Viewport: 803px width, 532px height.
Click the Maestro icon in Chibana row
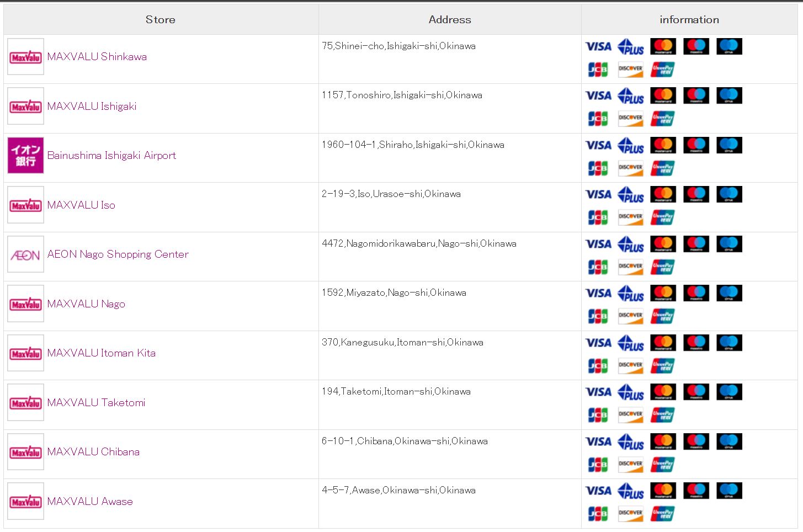[696, 441]
